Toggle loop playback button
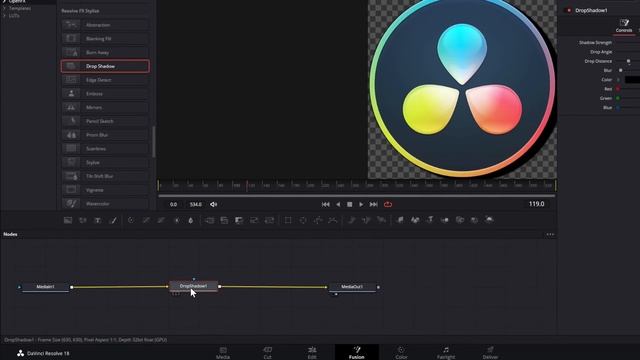640x360 pixels. [388, 204]
